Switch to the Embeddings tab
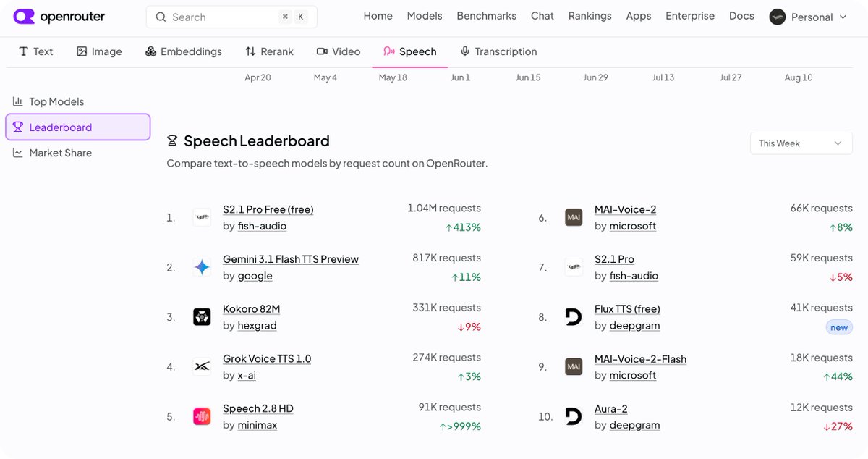Viewport: 868px width, 459px height. (x=184, y=51)
